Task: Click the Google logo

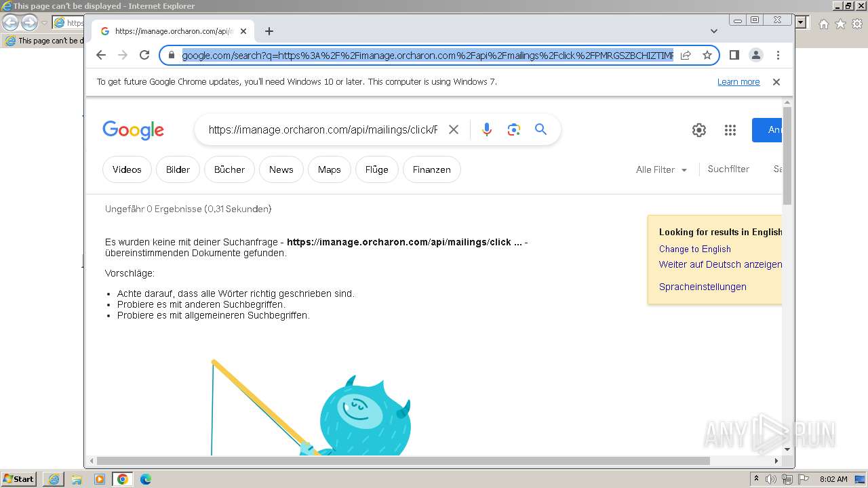Action: pos(134,129)
